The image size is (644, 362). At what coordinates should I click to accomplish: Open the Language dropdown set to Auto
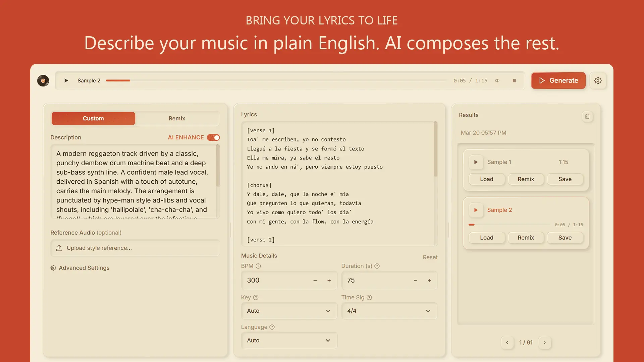[x=289, y=340]
